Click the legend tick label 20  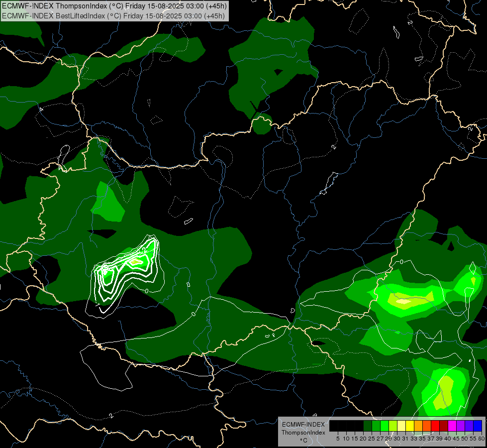(363, 439)
